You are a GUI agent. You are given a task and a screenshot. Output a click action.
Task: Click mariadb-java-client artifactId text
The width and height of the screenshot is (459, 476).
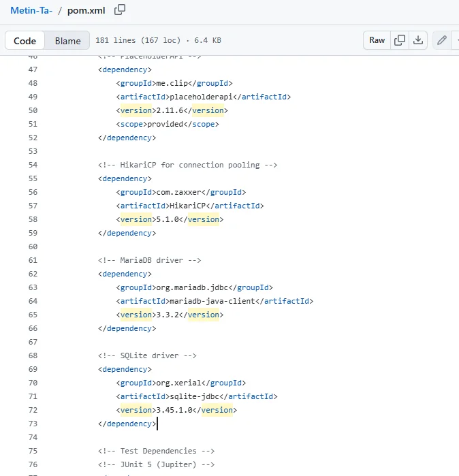point(212,301)
